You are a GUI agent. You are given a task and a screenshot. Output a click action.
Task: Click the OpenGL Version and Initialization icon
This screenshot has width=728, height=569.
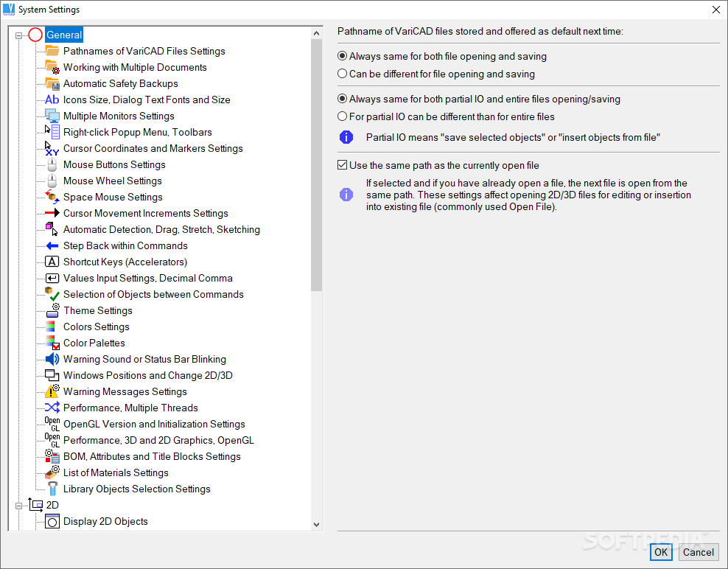52,424
